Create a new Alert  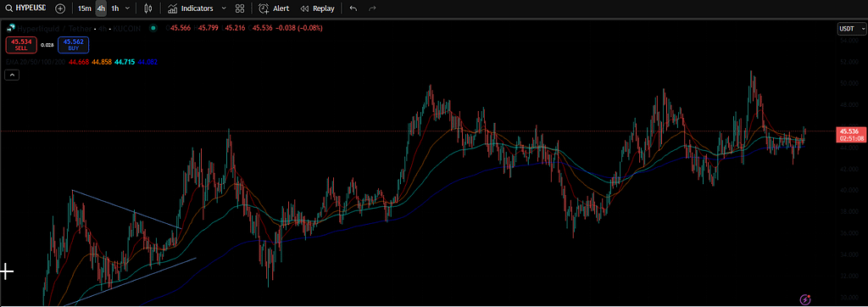[274, 8]
